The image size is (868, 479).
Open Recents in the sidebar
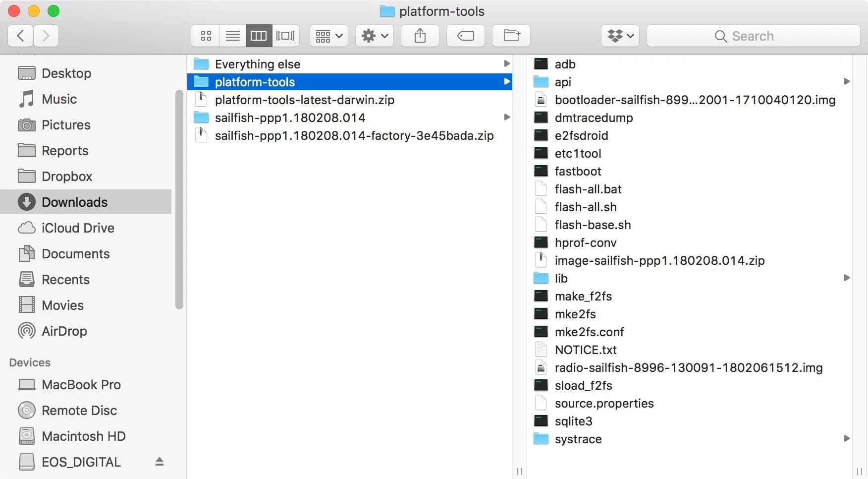[x=86, y=279]
